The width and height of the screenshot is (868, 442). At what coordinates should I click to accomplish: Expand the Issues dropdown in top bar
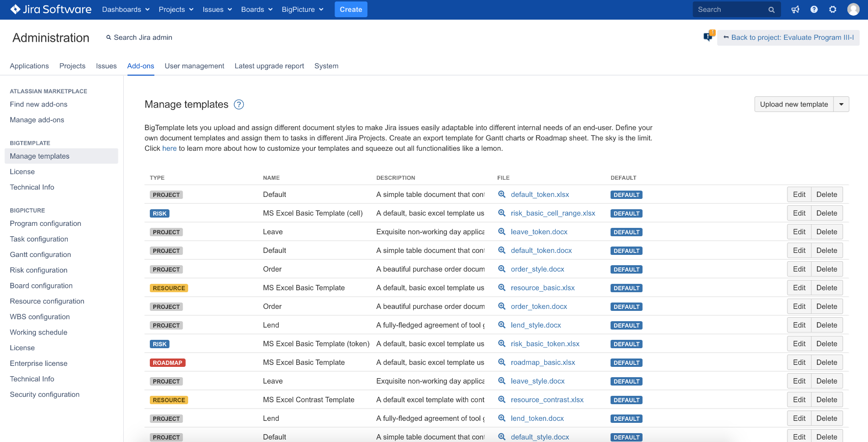click(217, 9)
